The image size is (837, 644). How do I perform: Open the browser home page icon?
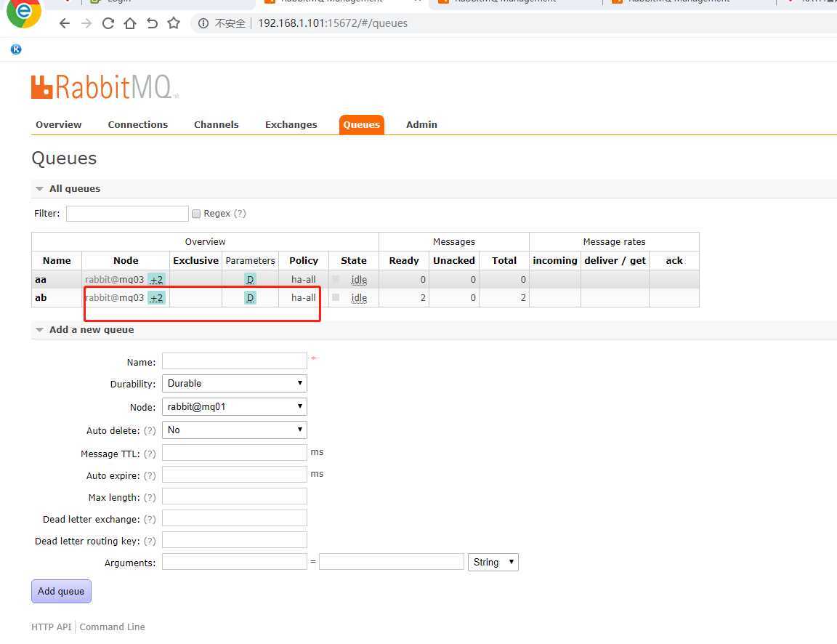tap(130, 23)
